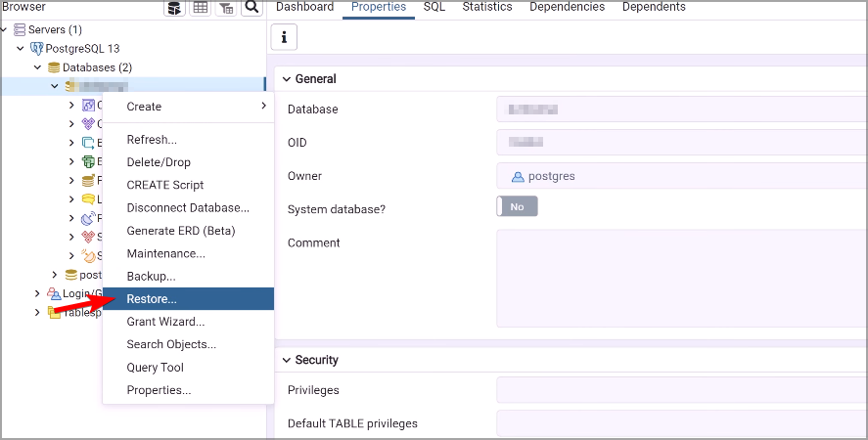Click the OID value field
The height and width of the screenshot is (440, 868).
click(682, 142)
